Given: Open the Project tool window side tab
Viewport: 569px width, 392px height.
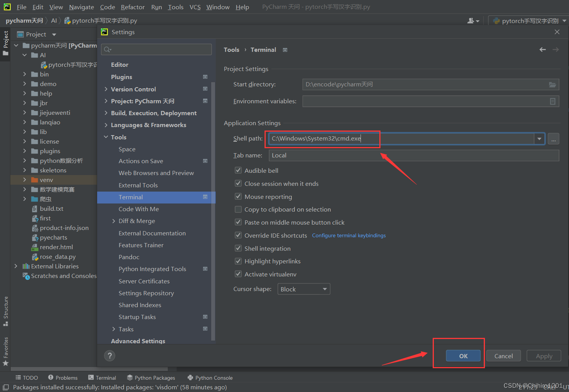Looking at the screenshot, I should pos(5,43).
